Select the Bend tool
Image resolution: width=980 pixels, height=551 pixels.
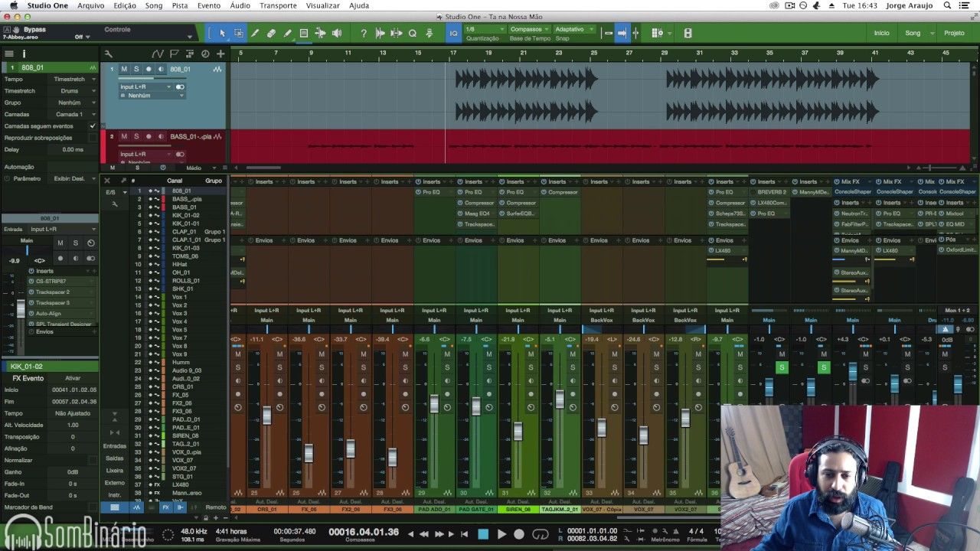320,33
